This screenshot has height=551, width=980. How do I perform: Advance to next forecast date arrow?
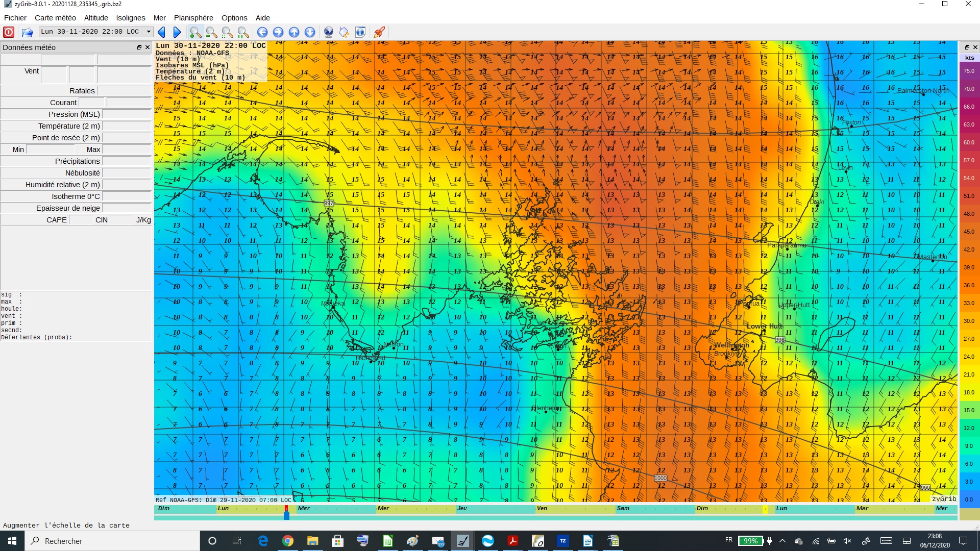177,32
